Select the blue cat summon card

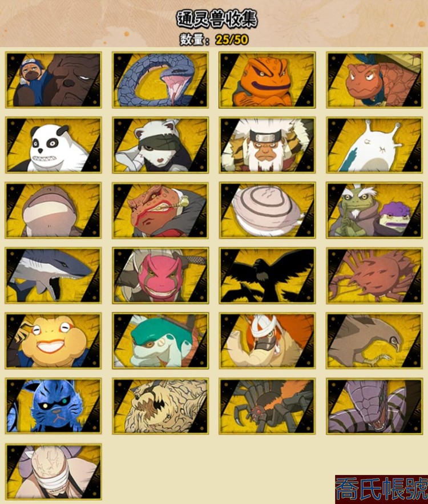click(53, 406)
